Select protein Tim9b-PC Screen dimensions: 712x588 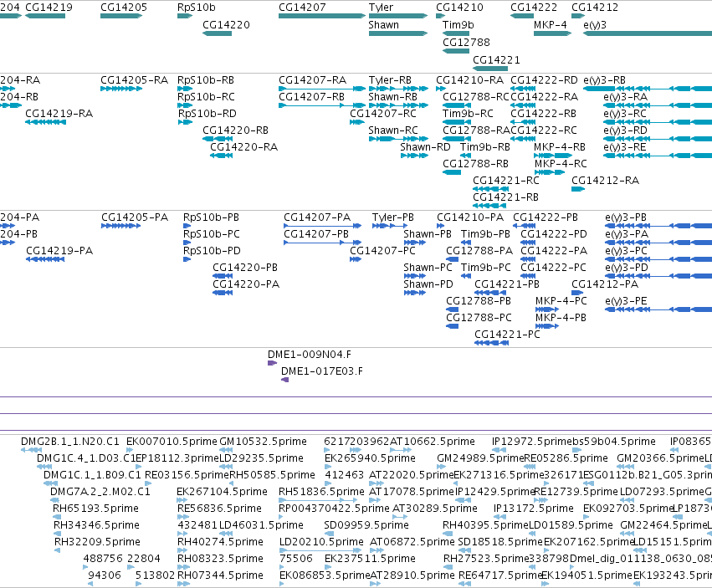(486, 268)
